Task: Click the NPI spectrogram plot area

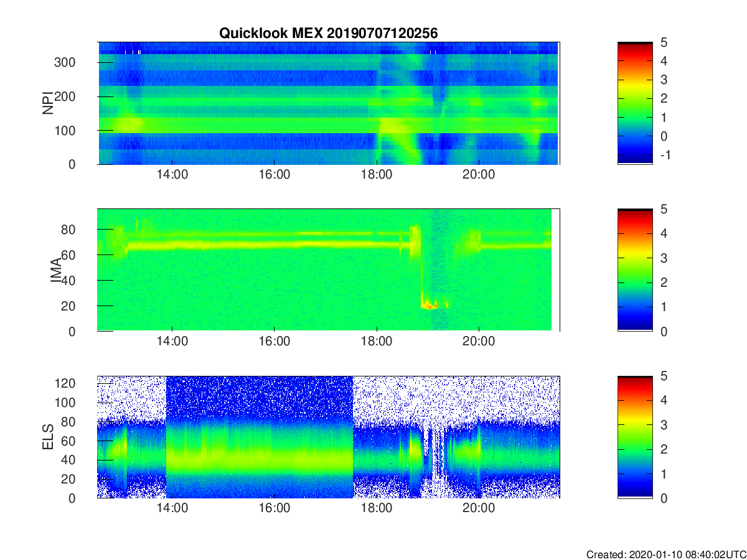Action: pos(329,103)
